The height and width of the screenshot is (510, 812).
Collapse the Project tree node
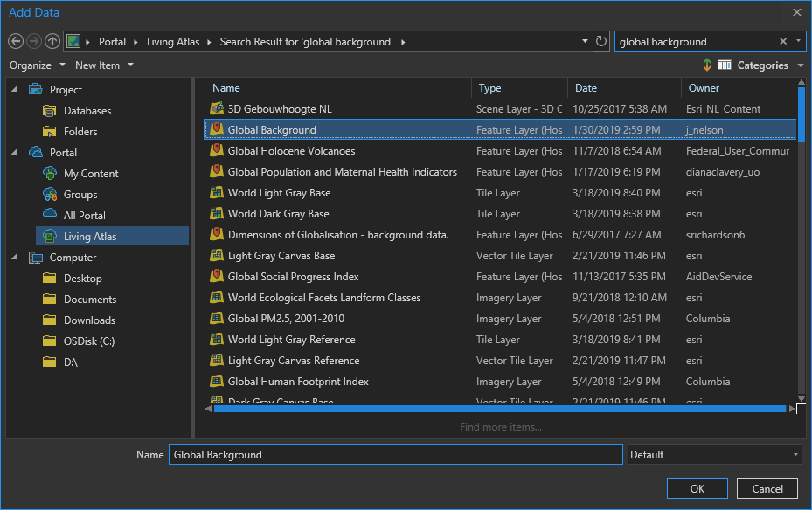click(x=14, y=89)
